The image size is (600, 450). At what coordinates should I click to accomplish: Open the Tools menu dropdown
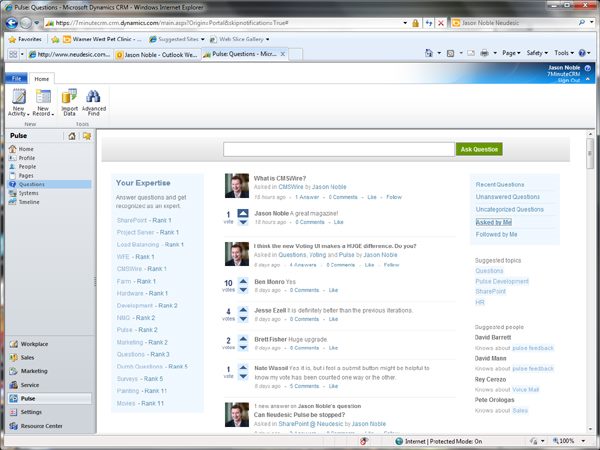(564, 53)
